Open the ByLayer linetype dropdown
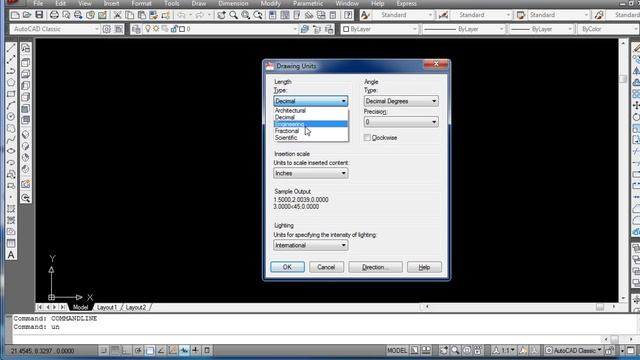The width and height of the screenshot is (640, 360). (x=464, y=29)
